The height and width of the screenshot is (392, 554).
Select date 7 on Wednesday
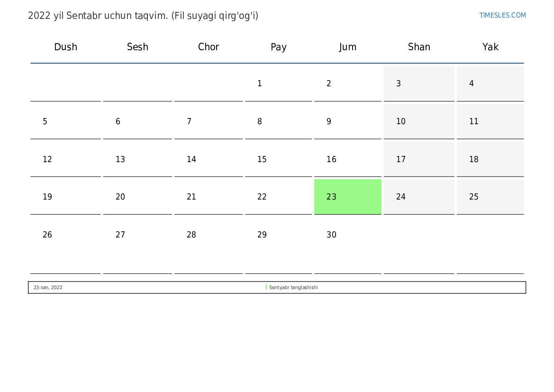click(209, 122)
